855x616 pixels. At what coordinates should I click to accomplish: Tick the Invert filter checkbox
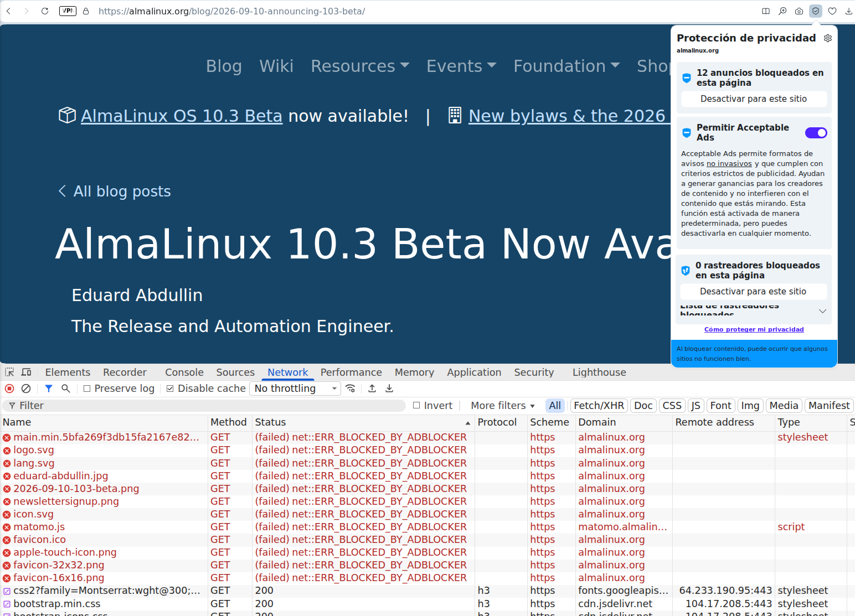416,406
